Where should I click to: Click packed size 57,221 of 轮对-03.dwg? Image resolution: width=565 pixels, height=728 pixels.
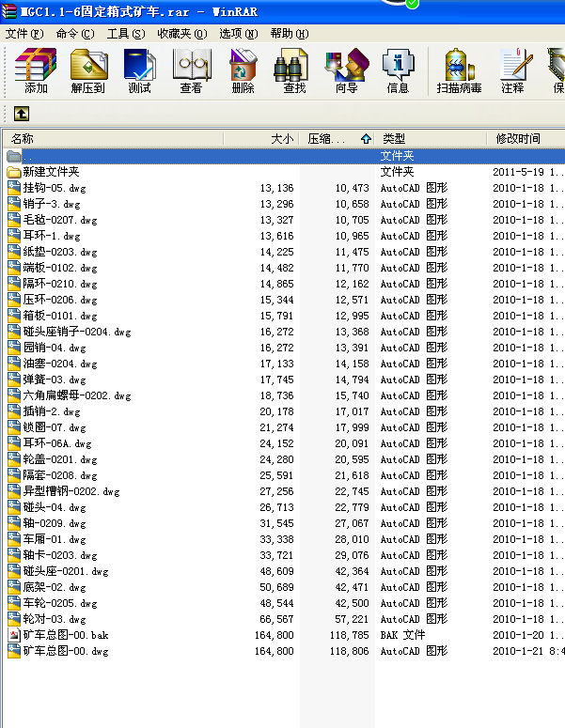[352, 619]
